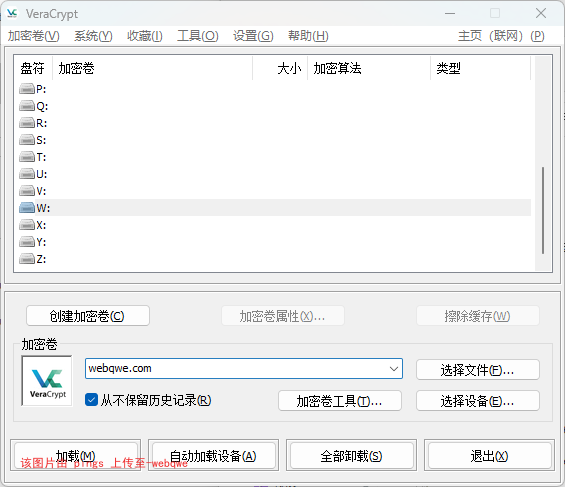Select the T: drive letter text

click(x=41, y=157)
